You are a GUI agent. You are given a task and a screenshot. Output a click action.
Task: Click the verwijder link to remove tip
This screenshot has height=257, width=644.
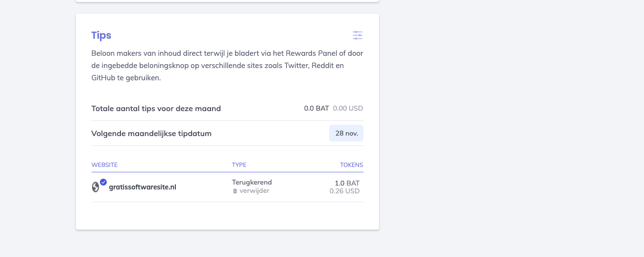254,191
